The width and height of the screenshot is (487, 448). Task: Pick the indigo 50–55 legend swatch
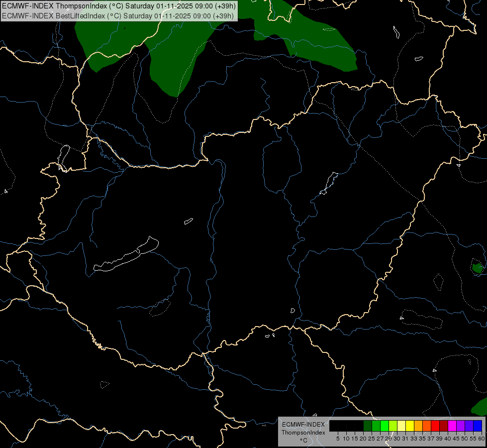469,426
